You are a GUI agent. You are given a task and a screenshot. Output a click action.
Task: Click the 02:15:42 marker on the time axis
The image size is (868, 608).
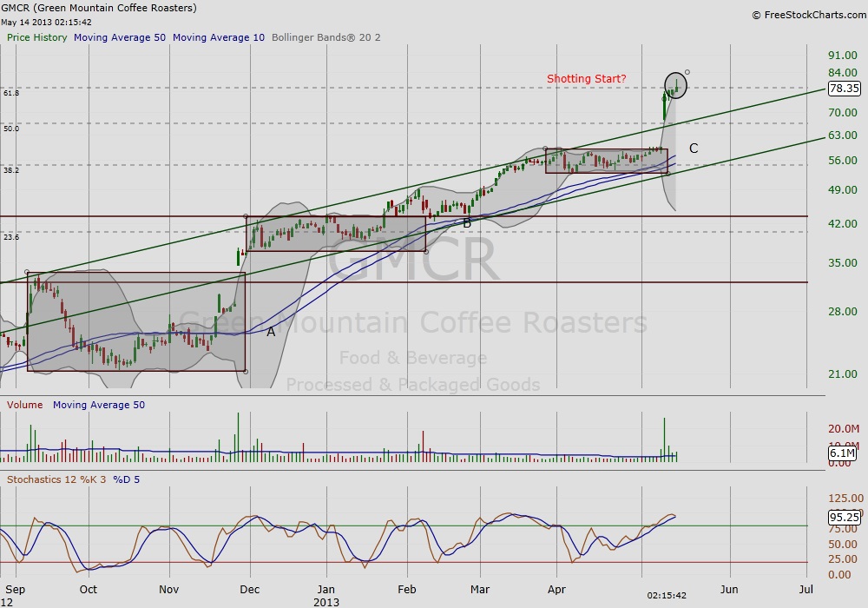(667, 596)
